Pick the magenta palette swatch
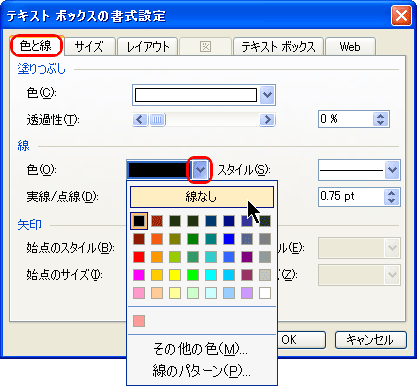Image resolution: width=417 pixels, height=386 pixels. [x=139, y=275]
